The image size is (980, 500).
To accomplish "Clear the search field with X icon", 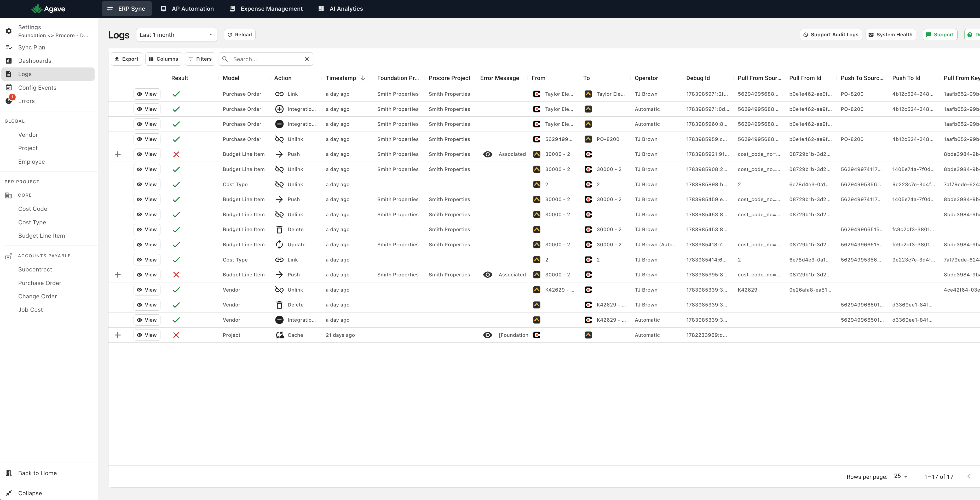I will pyautogui.click(x=307, y=59).
